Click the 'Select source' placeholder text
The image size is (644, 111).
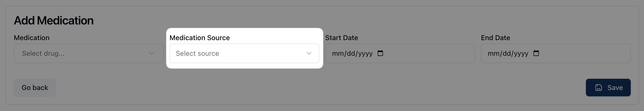[x=197, y=53]
